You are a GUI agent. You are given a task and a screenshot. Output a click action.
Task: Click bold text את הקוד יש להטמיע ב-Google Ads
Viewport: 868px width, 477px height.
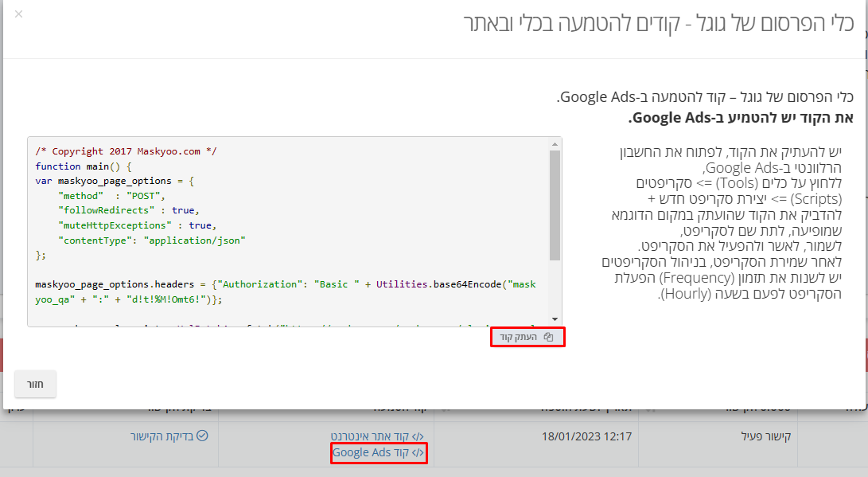741,117
